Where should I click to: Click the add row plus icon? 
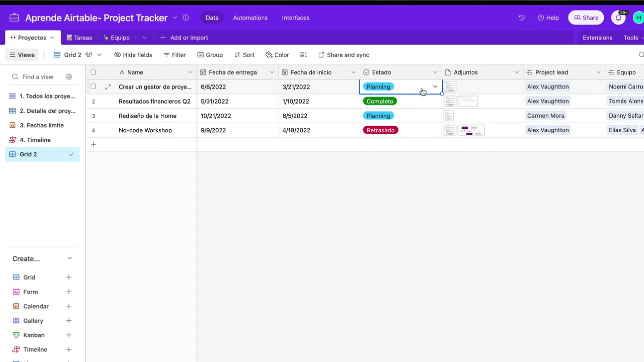pos(94,144)
